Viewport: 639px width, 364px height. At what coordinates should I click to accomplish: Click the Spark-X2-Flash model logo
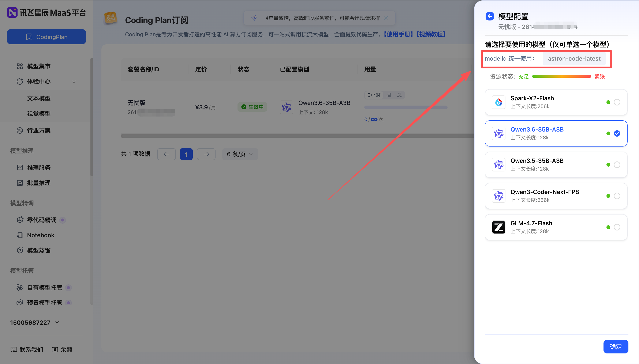coord(498,102)
